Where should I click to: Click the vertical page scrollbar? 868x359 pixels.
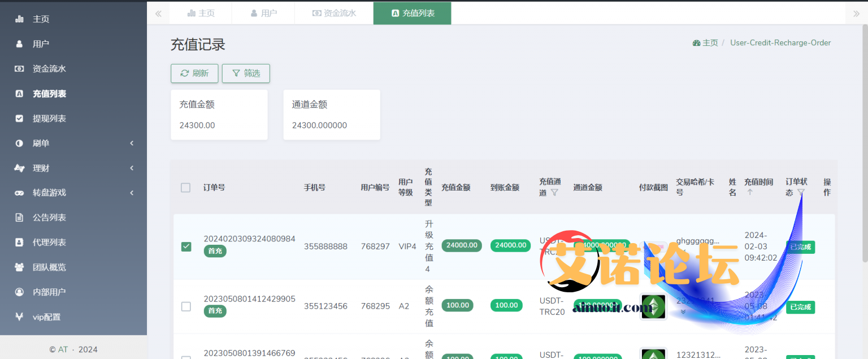(865, 144)
